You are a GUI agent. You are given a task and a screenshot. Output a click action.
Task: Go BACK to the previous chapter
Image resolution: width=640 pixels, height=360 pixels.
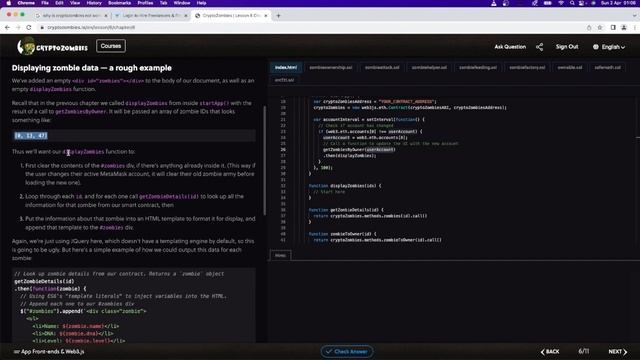tap(550, 351)
